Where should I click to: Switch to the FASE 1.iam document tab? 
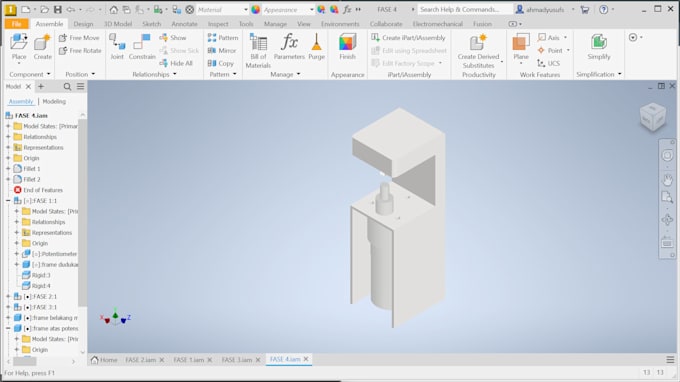[188, 360]
